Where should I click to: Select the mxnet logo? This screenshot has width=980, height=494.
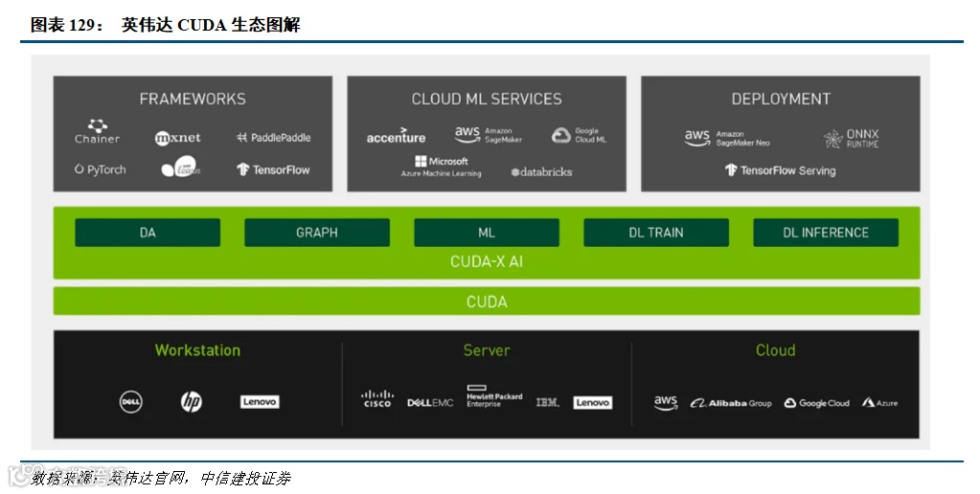click(177, 138)
